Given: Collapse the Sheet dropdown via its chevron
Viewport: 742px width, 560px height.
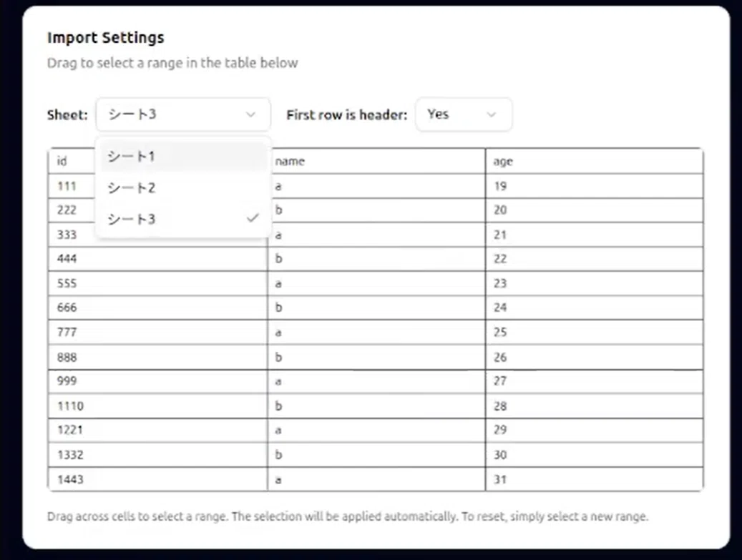Looking at the screenshot, I should point(250,114).
